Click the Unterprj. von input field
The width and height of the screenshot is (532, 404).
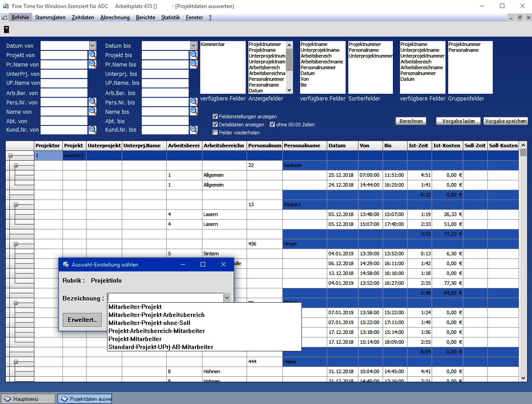[64, 74]
